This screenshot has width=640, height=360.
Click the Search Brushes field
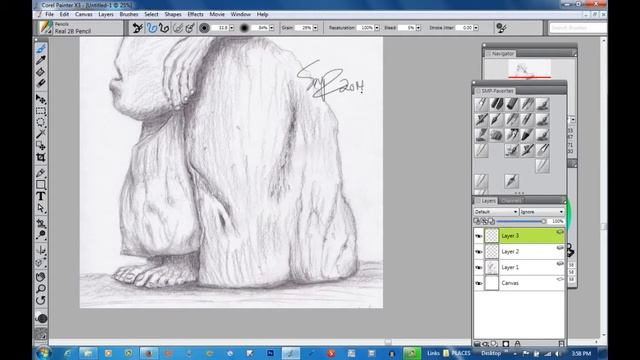(578, 28)
